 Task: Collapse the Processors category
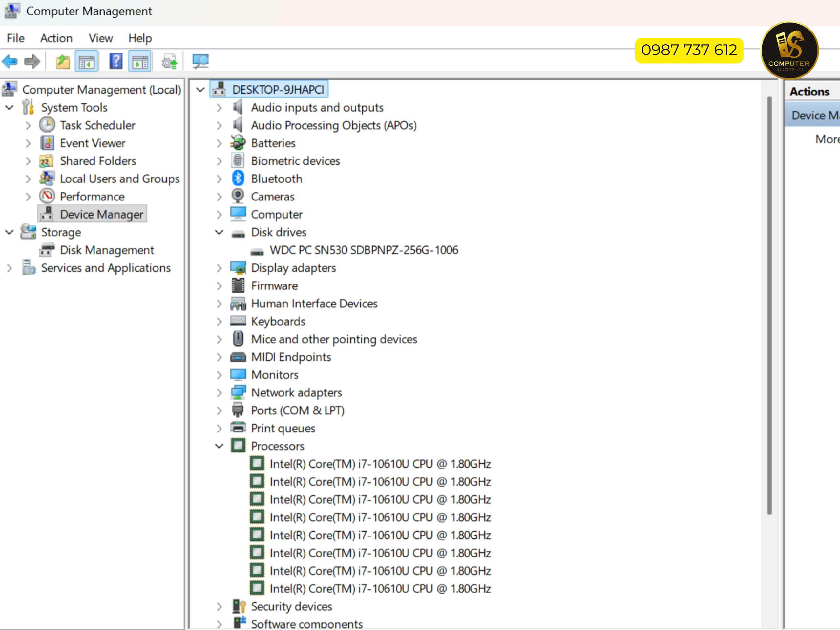[x=219, y=446]
